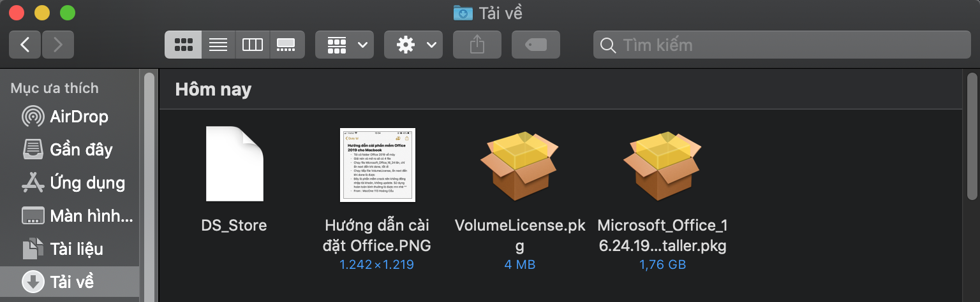Screen dimensions: 980x302
Task: Switch to icon grid view
Action: pyautogui.click(x=183, y=45)
